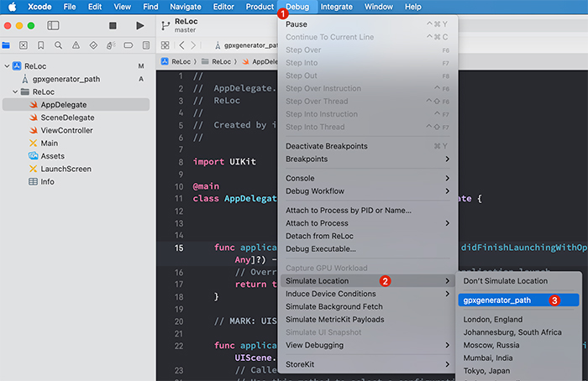
Task: Select AppDelegate in project navigator
Action: [76, 105]
